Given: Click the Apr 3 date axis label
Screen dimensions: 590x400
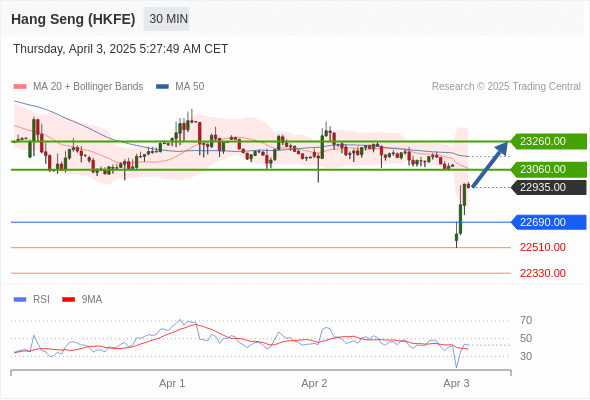Looking at the screenshot, I should pyautogui.click(x=456, y=383).
